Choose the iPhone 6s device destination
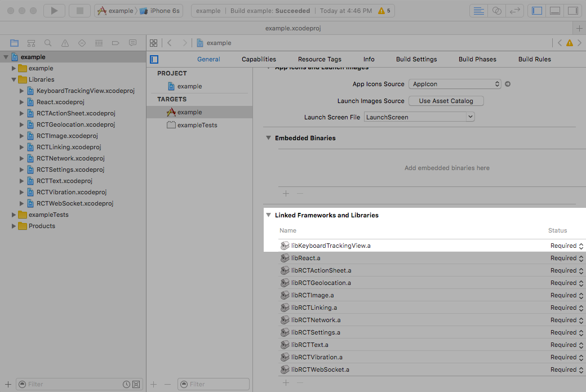Screen dimensions: 586x392 click(159, 11)
